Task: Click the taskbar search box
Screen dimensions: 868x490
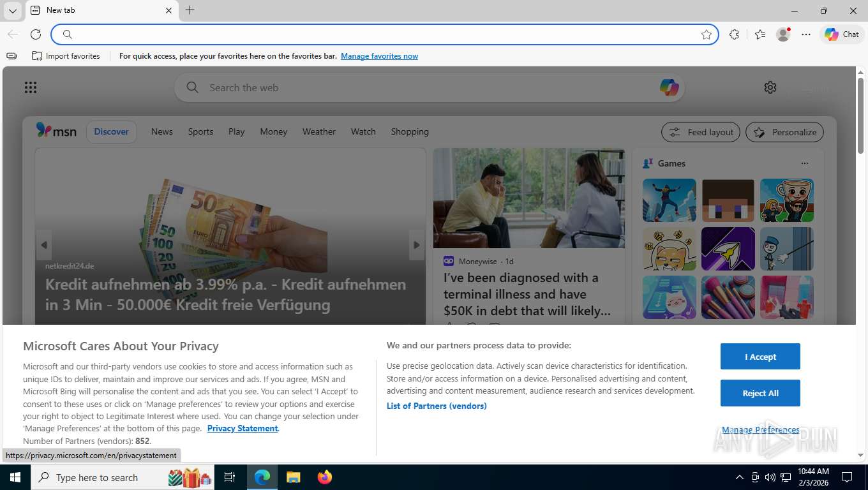Action: pos(124,477)
